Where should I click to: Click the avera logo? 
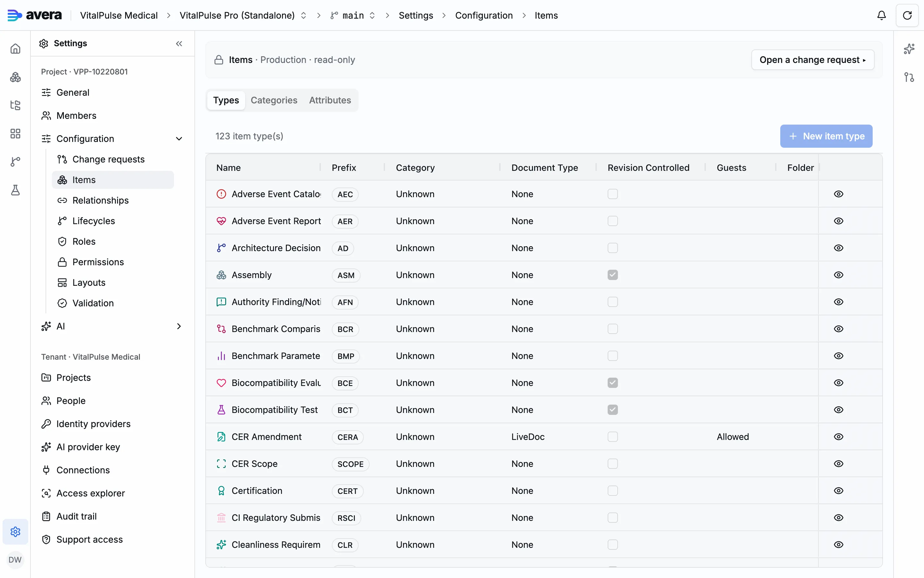coord(34,15)
